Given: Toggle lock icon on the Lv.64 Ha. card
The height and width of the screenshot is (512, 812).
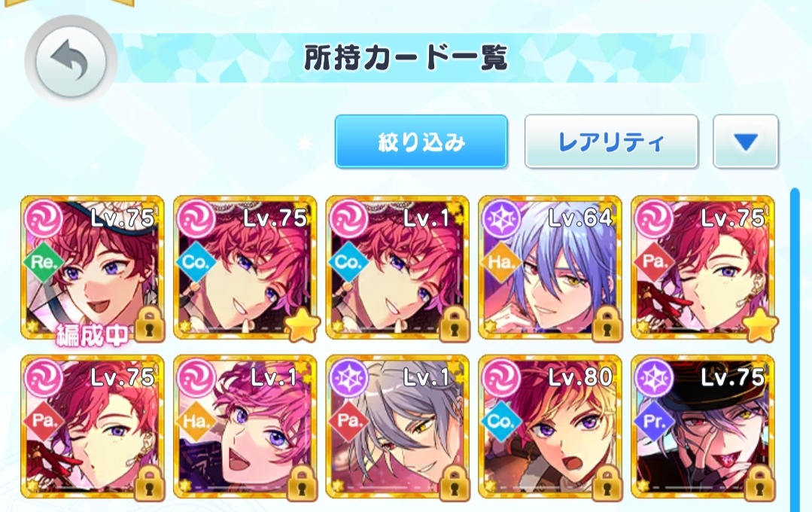Looking at the screenshot, I should click(x=607, y=325).
